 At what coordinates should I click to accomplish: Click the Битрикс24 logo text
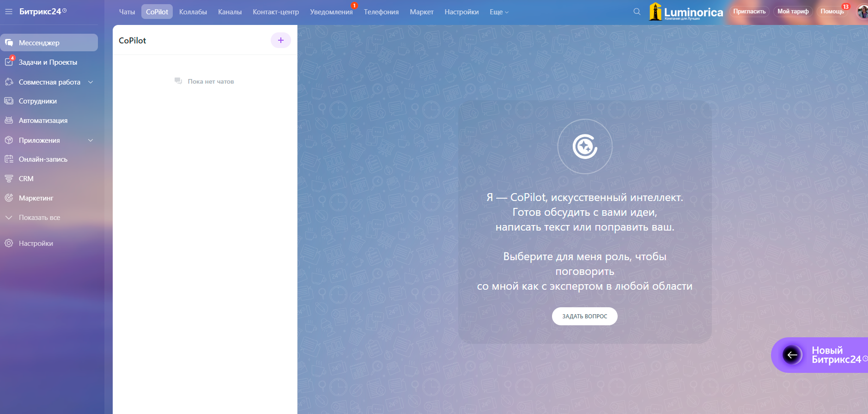[x=40, y=12]
